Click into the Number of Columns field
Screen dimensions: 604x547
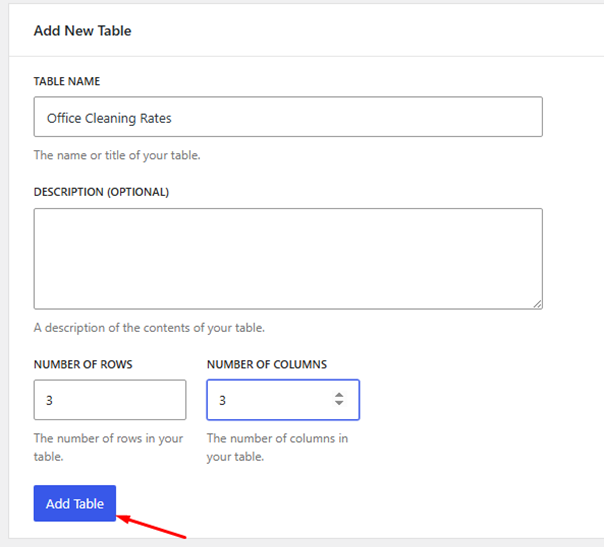coord(270,400)
